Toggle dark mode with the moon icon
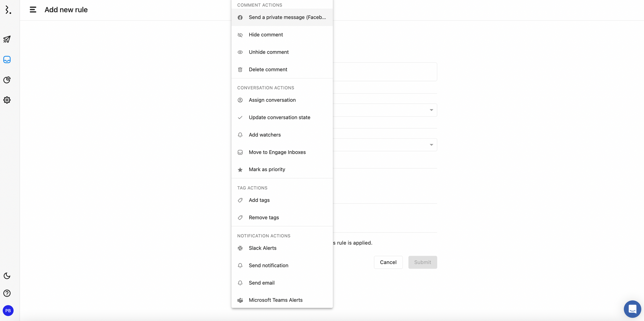The width and height of the screenshot is (644, 321). [7, 276]
